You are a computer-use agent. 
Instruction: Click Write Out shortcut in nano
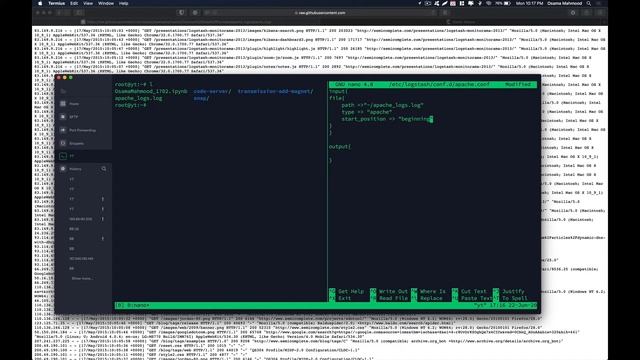[389, 291]
